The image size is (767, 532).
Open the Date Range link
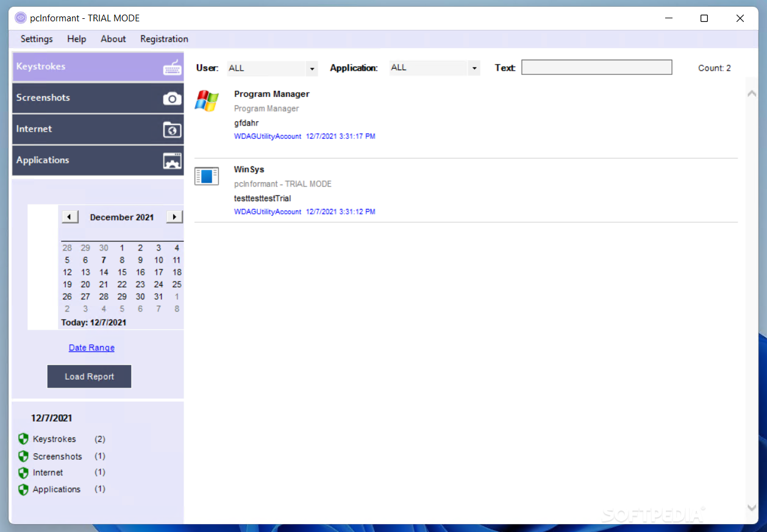pyautogui.click(x=91, y=347)
